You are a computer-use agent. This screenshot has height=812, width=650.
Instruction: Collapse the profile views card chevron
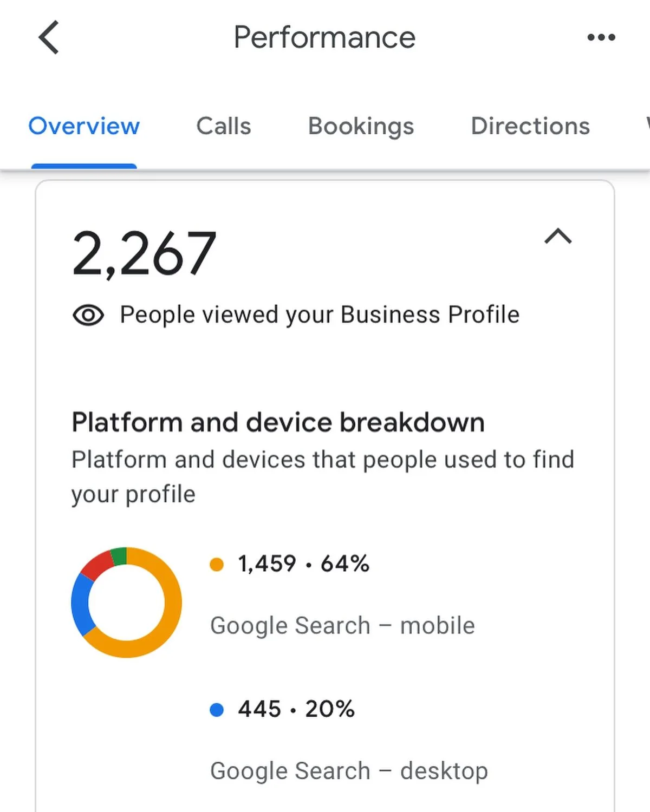click(x=558, y=237)
